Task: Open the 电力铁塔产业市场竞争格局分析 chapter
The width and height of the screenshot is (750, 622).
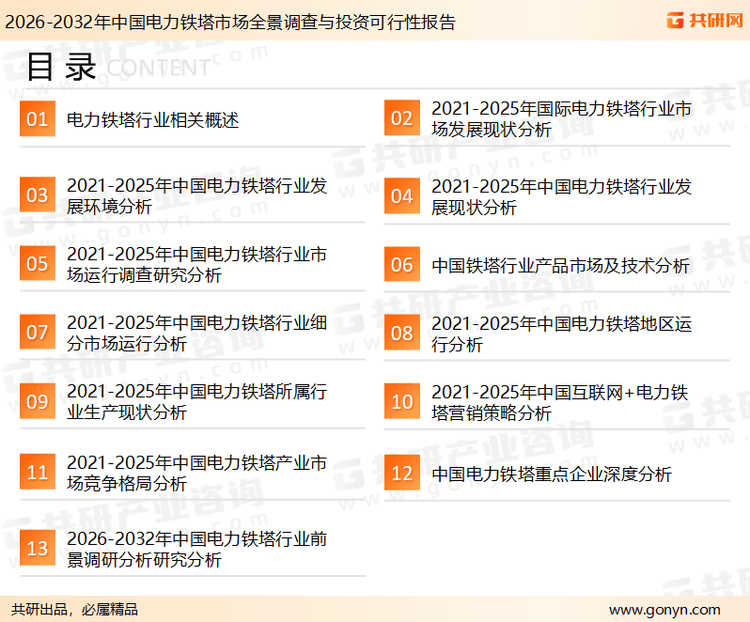Action: click(x=196, y=472)
